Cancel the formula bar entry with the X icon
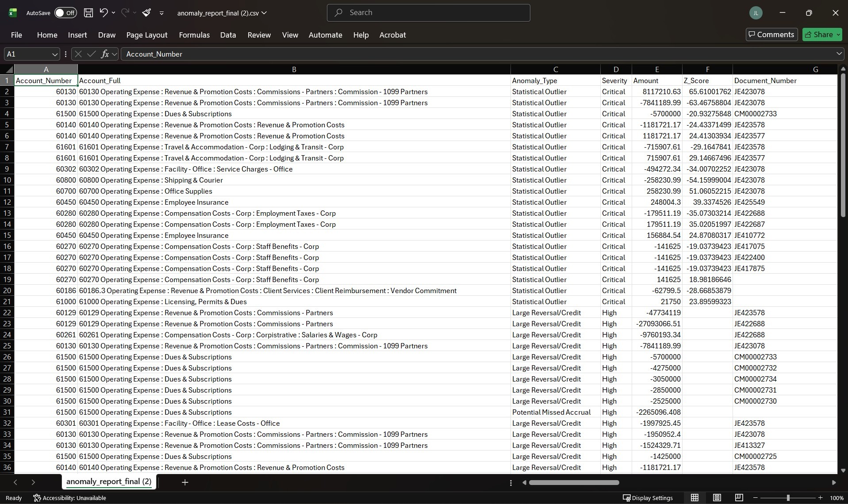 point(78,54)
